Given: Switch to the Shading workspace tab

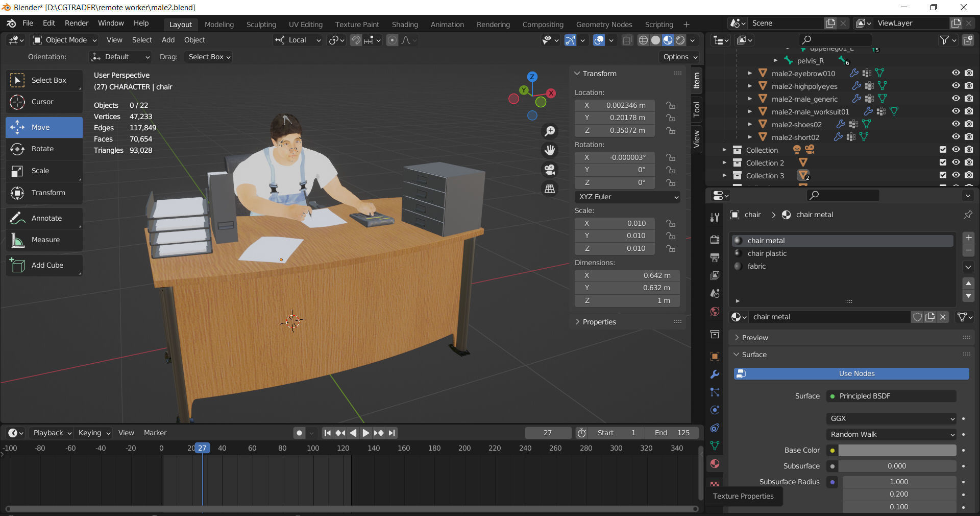Looking at the screenshot, I should pos(405,25).
